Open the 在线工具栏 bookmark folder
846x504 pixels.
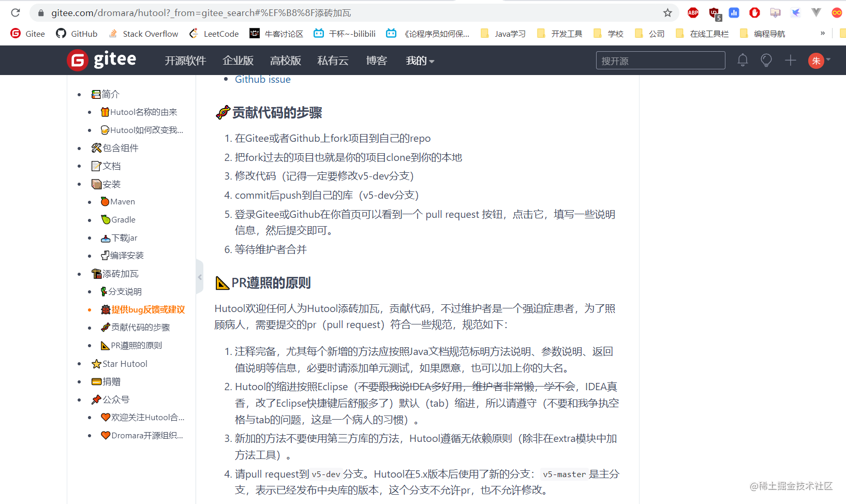click(x=702, y=34)
